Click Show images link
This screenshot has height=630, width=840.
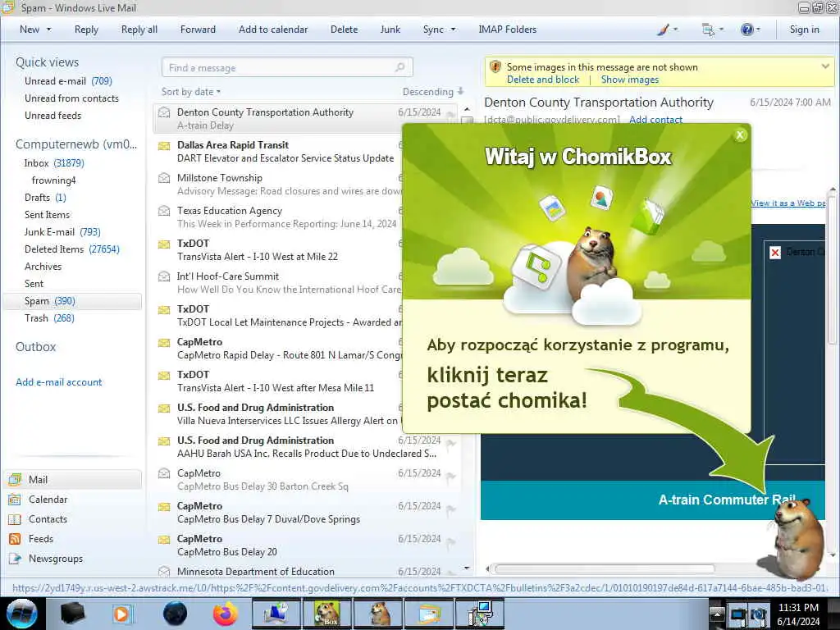(x=630, y=80)
